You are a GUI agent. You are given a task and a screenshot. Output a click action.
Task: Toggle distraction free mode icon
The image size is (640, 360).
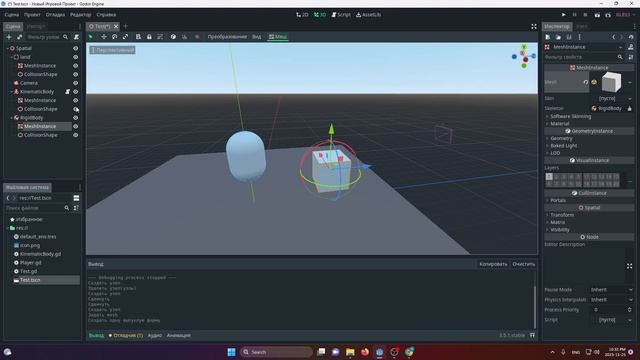[534, 27]
